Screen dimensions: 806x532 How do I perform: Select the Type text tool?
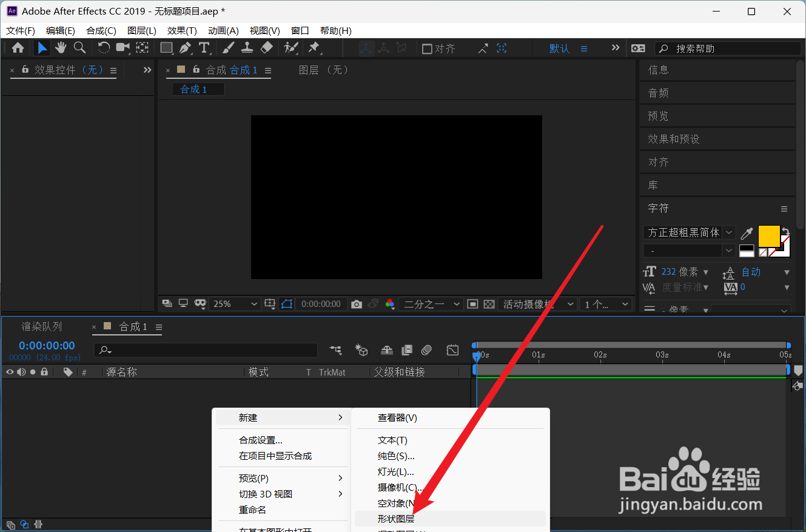click(204, 48)
